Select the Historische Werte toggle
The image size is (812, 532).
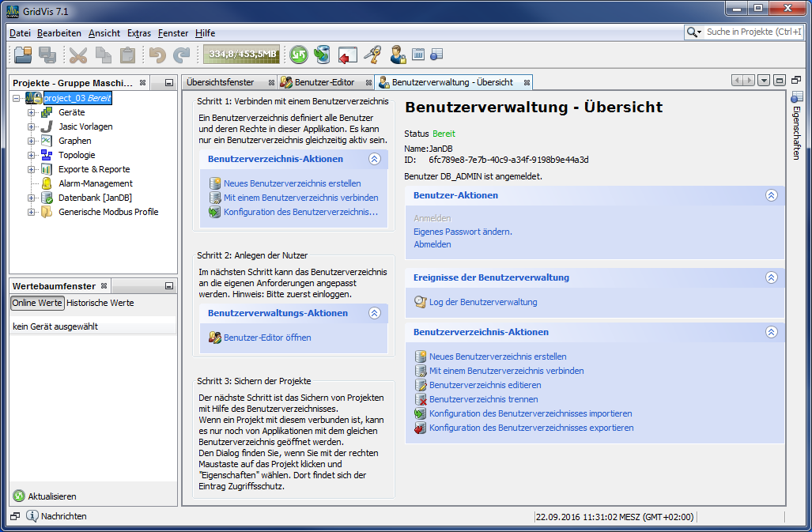pos(100,303)
